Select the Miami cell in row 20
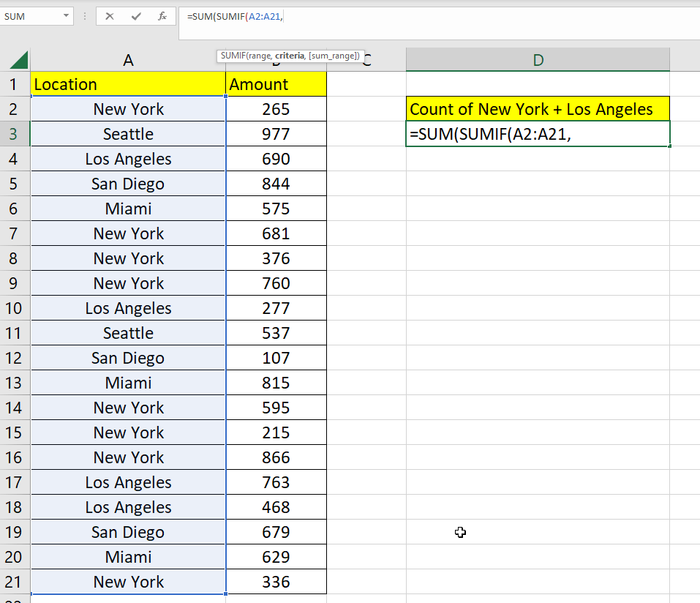This screenshot has height=603, width=700. click(128, 556)
